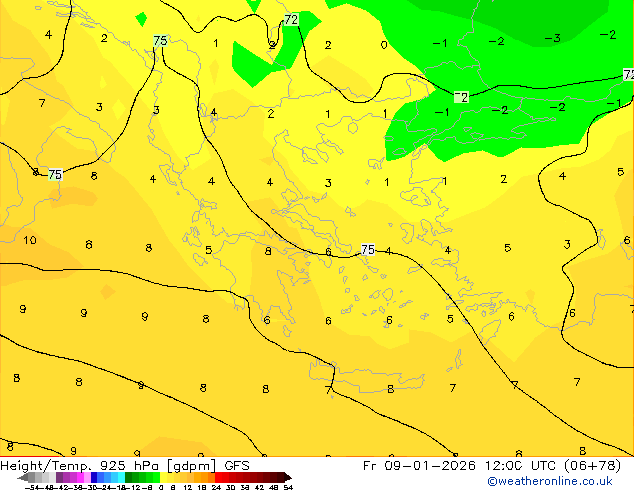Click the white-boxed '75' contour label mid-map

[x=368, y=249]
